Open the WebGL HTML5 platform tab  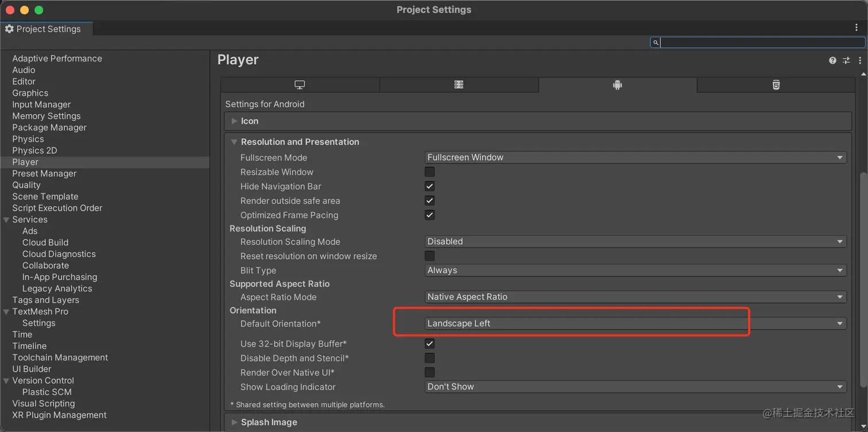[776, 85]
